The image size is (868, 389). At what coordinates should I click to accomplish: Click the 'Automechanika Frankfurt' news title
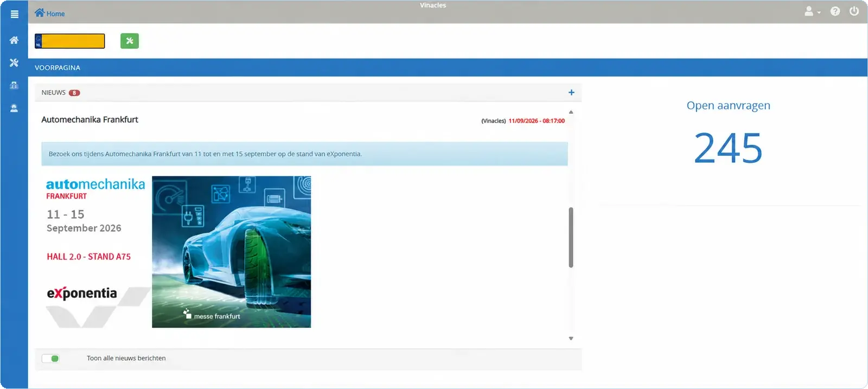pyautogui.click(x=90, y=119)
